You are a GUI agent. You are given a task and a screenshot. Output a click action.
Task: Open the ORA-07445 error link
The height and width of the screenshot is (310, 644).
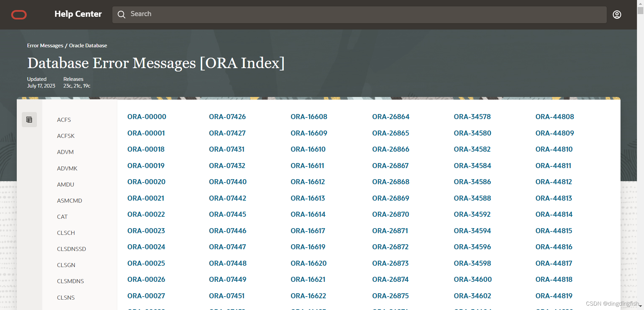(x=227, y=214)
